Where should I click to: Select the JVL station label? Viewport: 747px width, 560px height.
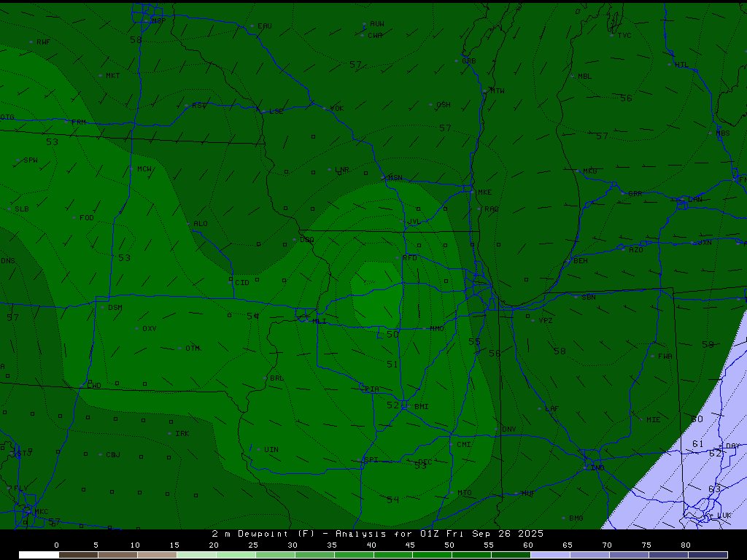[414, 222]
